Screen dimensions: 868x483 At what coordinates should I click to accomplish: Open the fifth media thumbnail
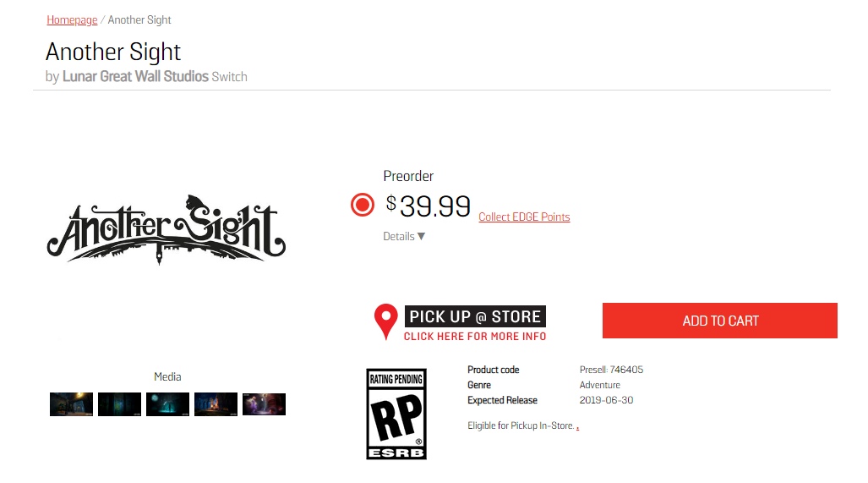coord(264,404)
